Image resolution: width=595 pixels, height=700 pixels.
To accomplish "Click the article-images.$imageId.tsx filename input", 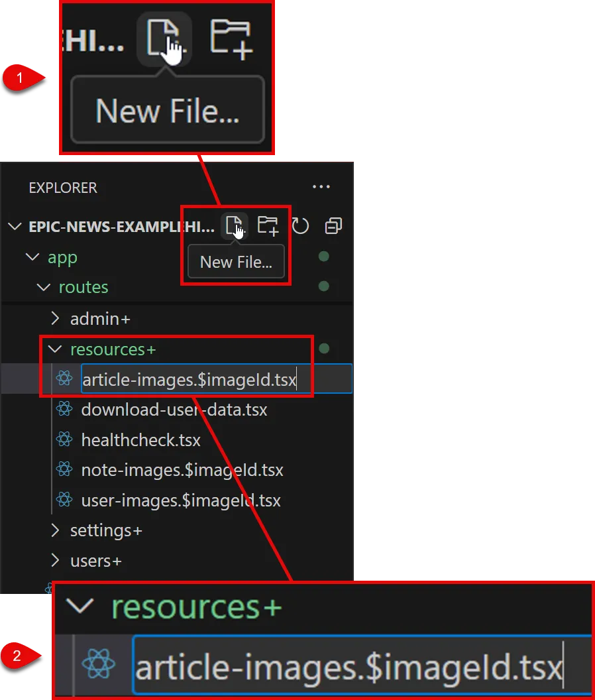I will (x=217, y=379).
